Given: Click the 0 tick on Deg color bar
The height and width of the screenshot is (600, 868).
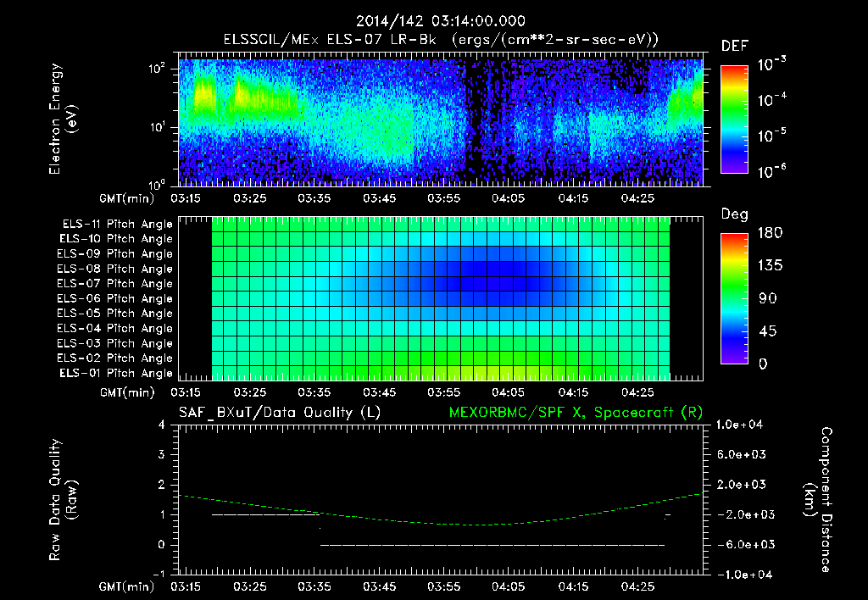Looking at the screenshot, I should pyautogui.click(x=763, y=364).
